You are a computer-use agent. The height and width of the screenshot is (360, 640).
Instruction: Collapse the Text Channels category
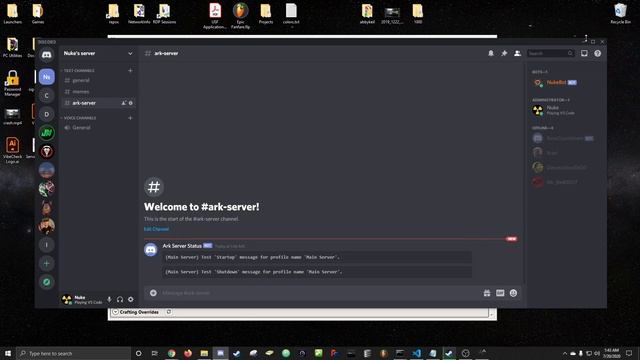coord(78,71)
